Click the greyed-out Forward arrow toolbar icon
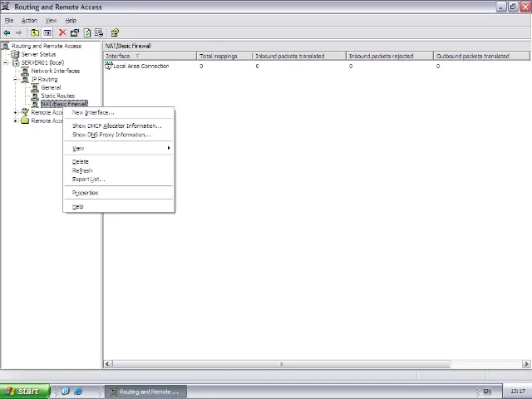This screenshot has height=399, width=532. coord(18,33)
